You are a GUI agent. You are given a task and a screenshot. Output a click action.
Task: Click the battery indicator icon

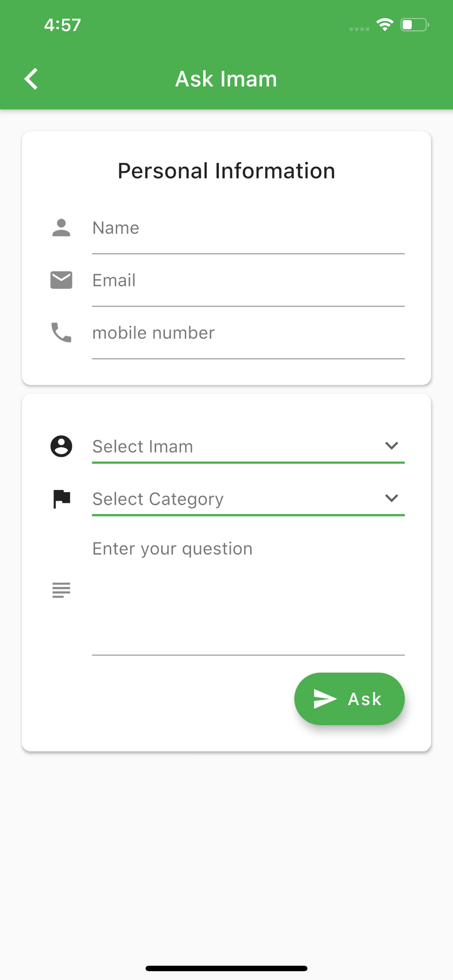[415, 24]
